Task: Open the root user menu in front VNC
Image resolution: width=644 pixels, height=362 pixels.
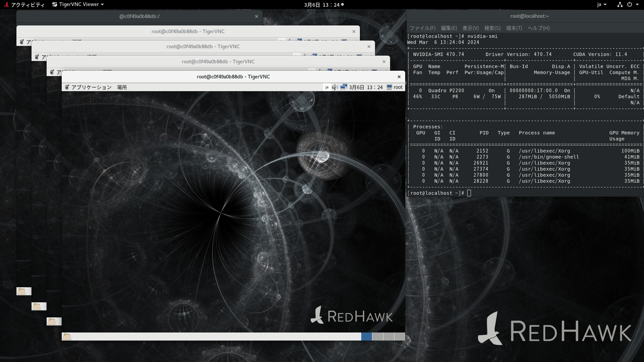Action: tap(394, 87)
